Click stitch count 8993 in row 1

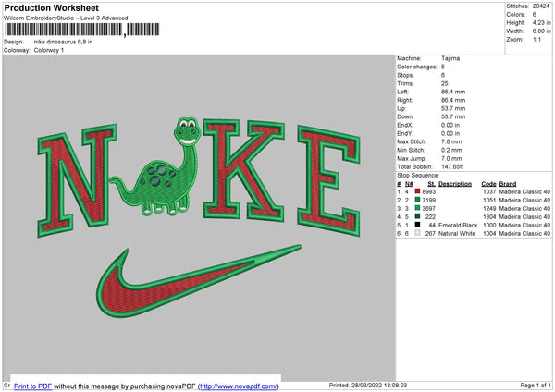(428, 191)
